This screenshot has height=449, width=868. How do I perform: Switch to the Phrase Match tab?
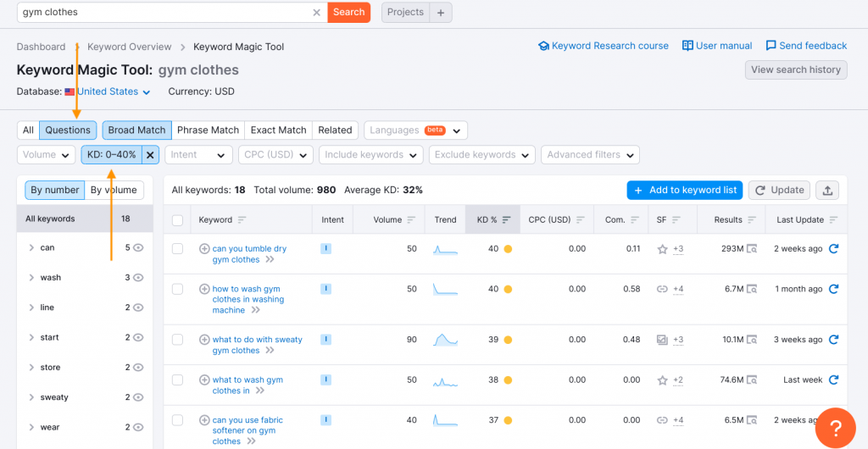point(209,130)
